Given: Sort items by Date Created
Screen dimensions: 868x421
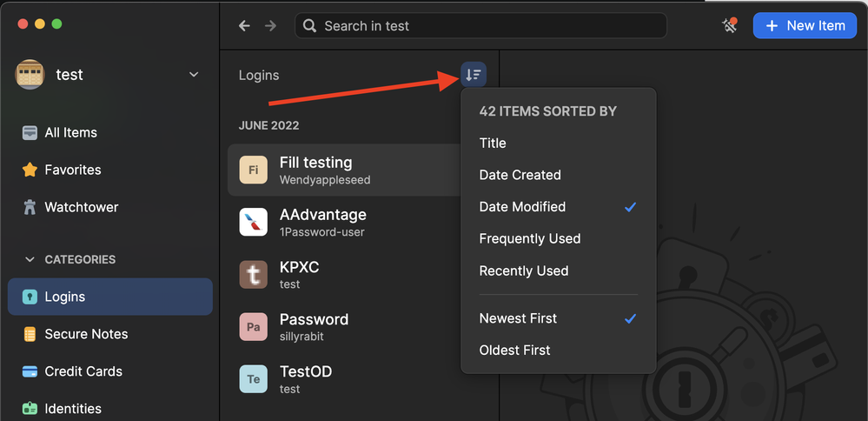Looking at the screenshot, I should 520,175.
